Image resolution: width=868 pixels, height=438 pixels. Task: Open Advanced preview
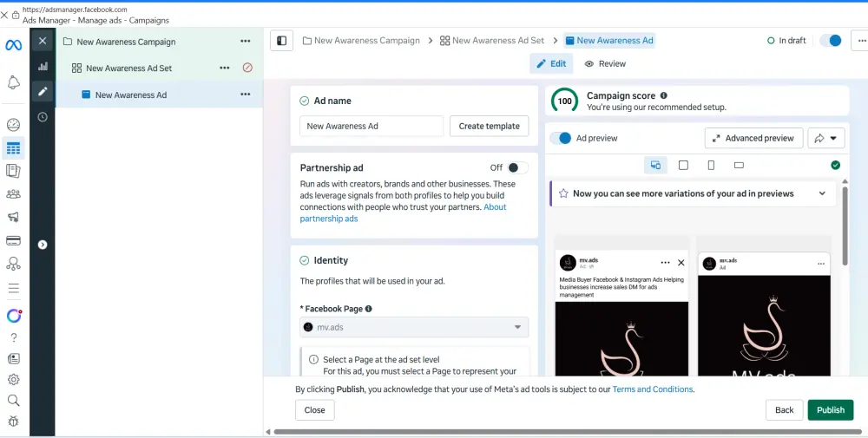tap(753, 138)
